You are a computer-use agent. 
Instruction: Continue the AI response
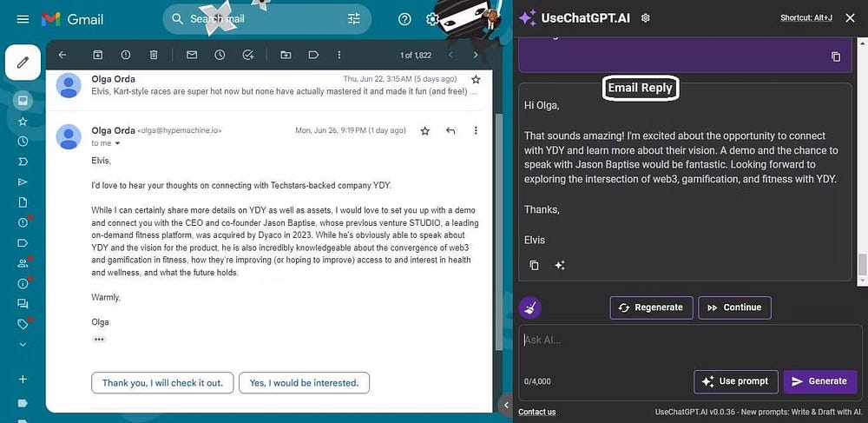[x=734, y=307]
